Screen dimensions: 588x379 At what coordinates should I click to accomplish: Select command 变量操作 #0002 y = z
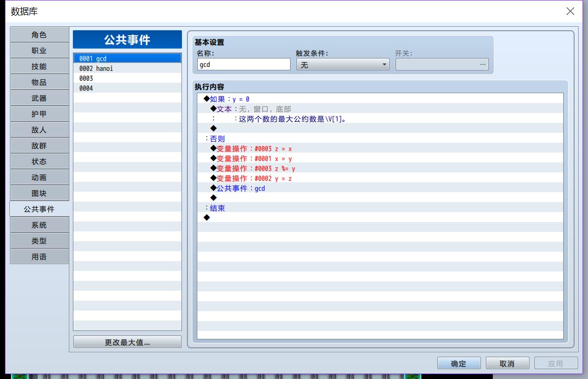click(380, 178)
